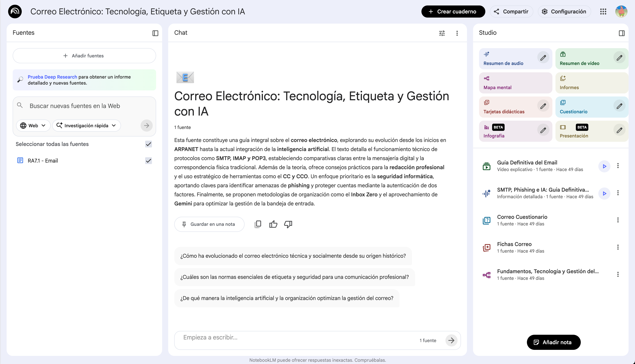Open chat three-dot options menu
635x364 pixels.
point(457,33)
